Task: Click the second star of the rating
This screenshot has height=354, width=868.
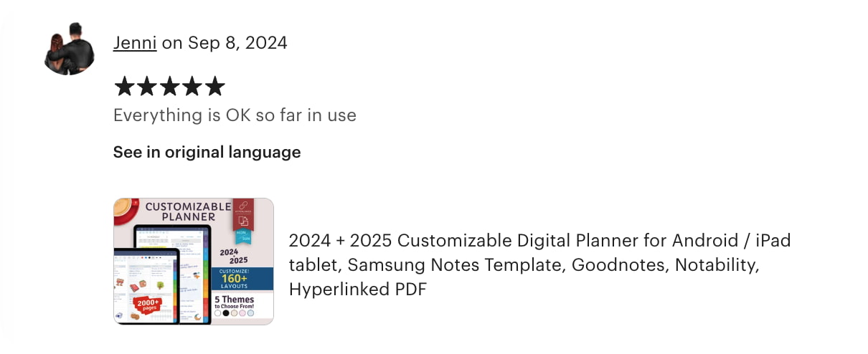Action: pos(147,87)
